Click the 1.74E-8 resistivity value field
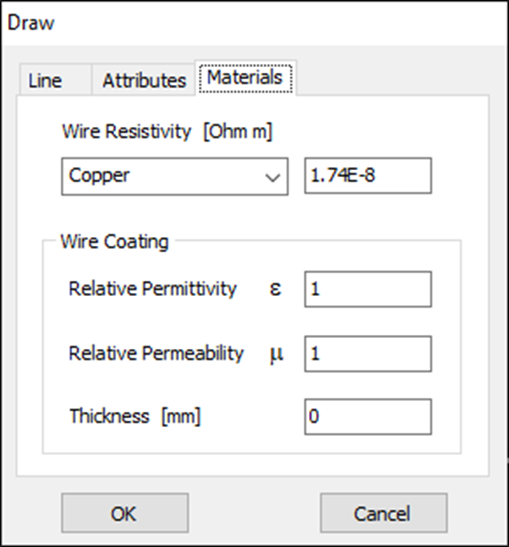This screenshot has height=547, width=509. point(368,175)
